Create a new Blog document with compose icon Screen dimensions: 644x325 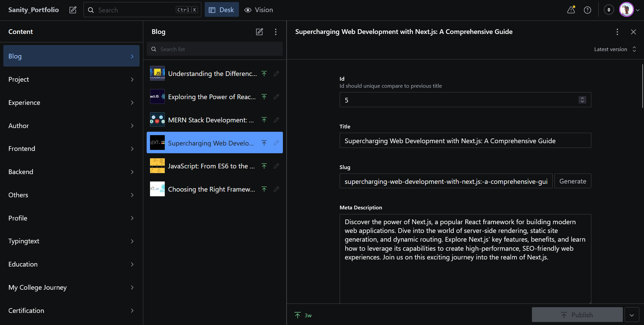259,32
